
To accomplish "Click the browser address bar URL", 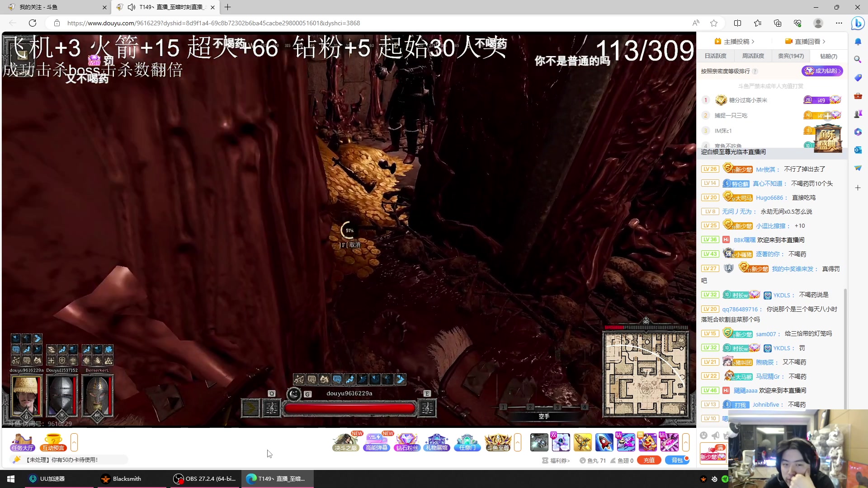I will (213, 23).
